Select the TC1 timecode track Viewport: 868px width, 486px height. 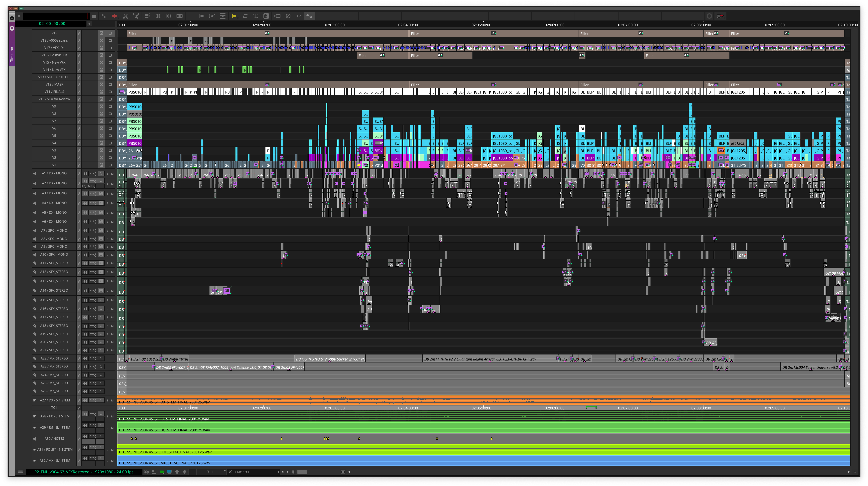(54, 408)
